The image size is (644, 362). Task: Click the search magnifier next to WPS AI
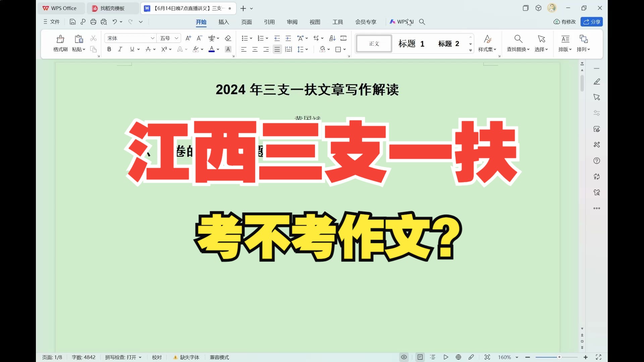point(422,22)
